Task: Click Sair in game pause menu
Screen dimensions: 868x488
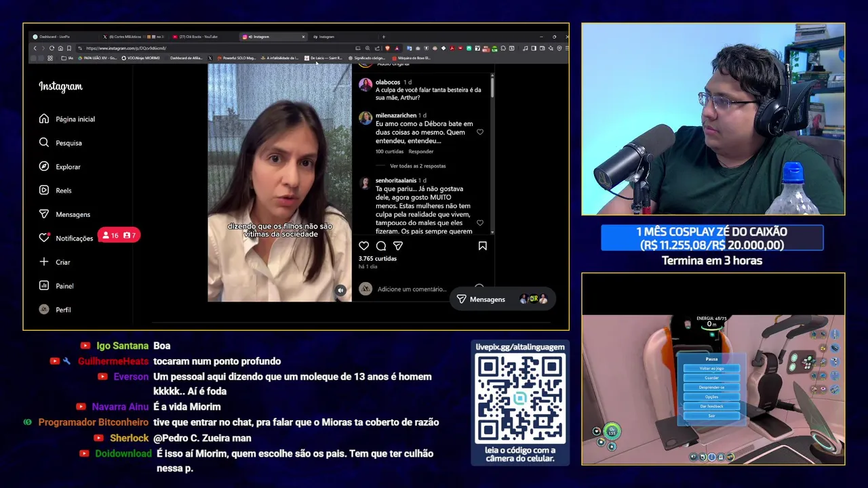Action: click(x=711, y=415)
